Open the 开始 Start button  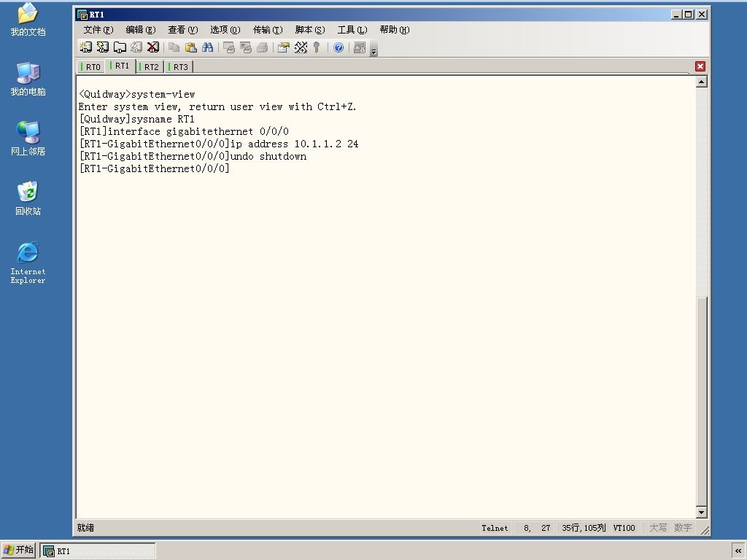coord(18,550)
